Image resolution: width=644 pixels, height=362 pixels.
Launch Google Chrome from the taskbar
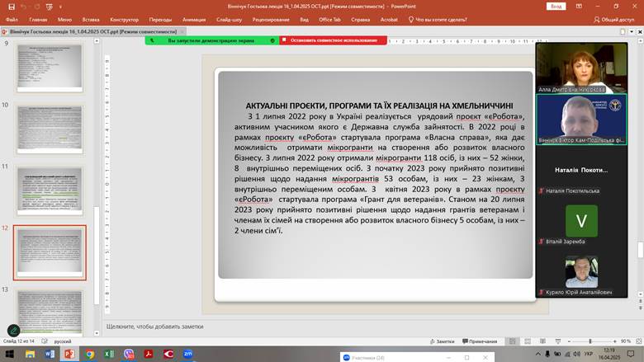pos(89,354)
